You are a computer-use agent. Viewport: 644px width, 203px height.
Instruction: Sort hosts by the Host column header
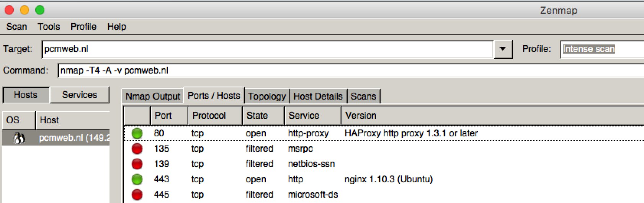click(x=73, y=120)
